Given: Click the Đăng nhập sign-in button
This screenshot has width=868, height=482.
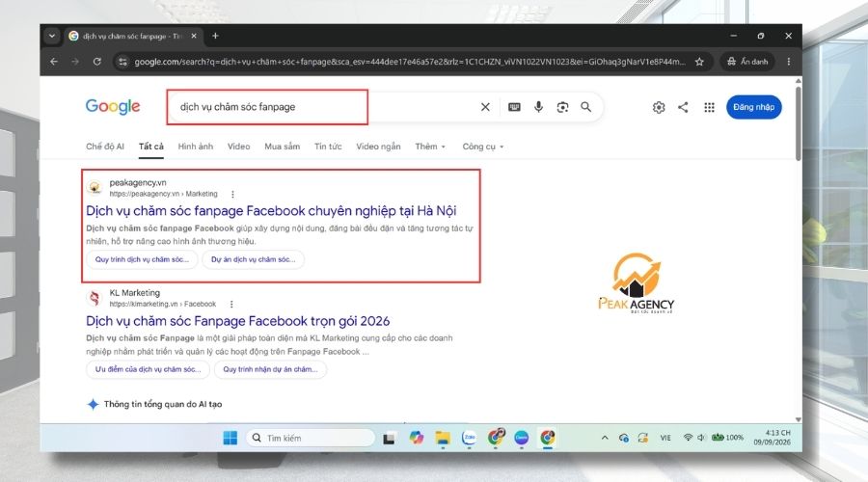Looking at the screenshot, I should click(754, 107).
